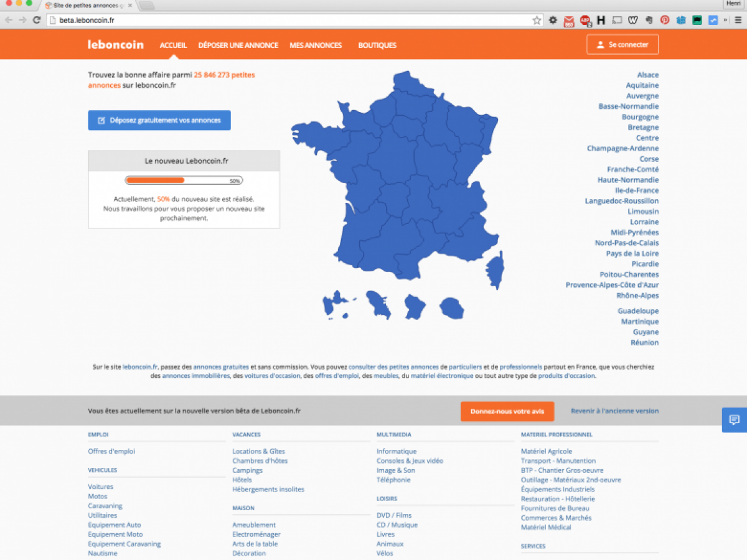This screenshot has width=747, height=560.
Task: Click the annonces immobilières link
Action: click(x=196, y=376)
